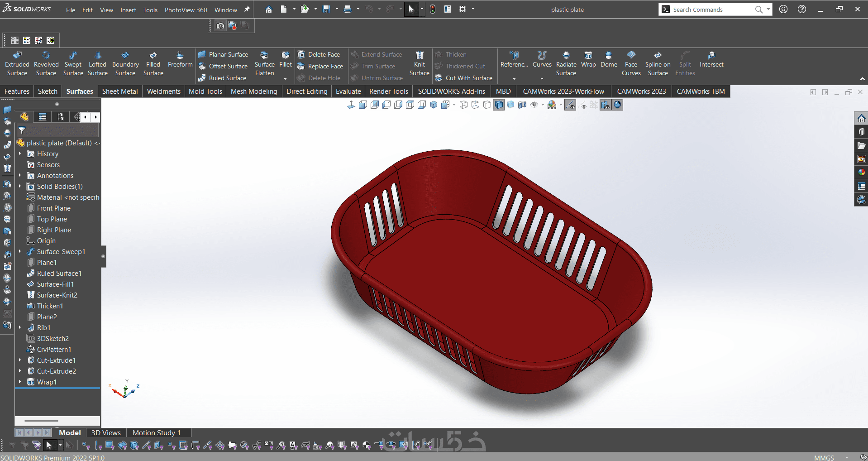Switch to the Sheet Metal tab

[120, 91]
